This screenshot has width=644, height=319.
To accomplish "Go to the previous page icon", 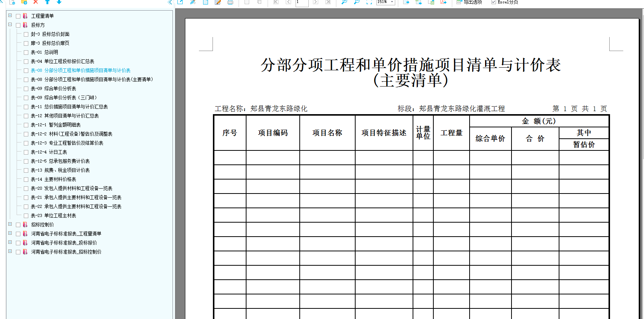I will [x=288, y=2].
